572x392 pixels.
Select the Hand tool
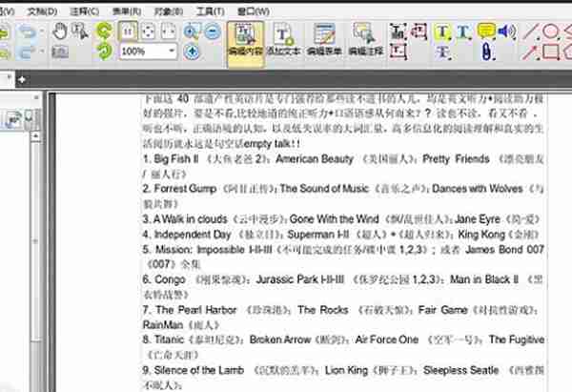59,31
